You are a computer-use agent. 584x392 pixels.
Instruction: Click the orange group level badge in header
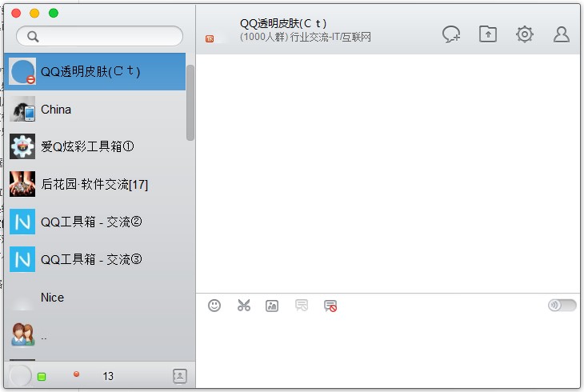(x=210, y=38)
